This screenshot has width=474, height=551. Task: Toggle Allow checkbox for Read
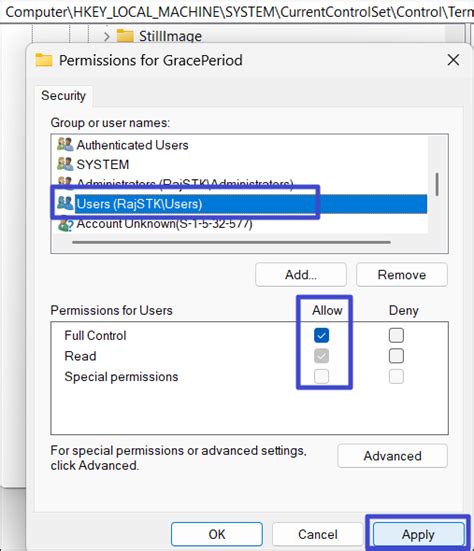(x=321, y=356)
